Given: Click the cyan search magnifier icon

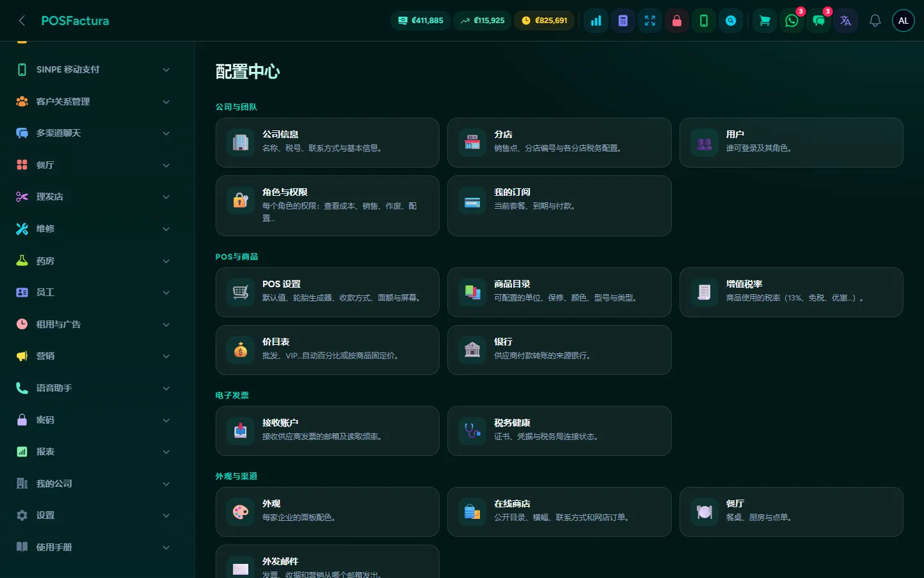Looking at the screenshot, I should tap(731, 21).
